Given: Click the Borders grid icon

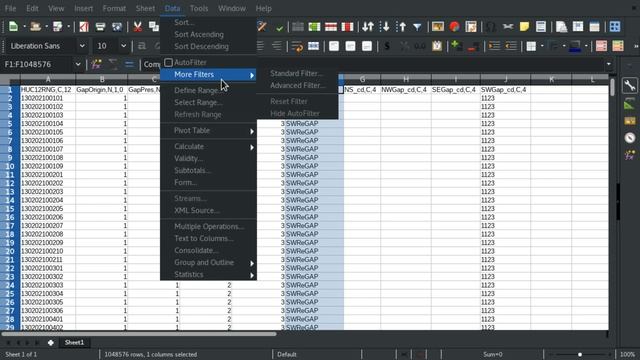Looking at the screenshot, I should tap(531, 46).
